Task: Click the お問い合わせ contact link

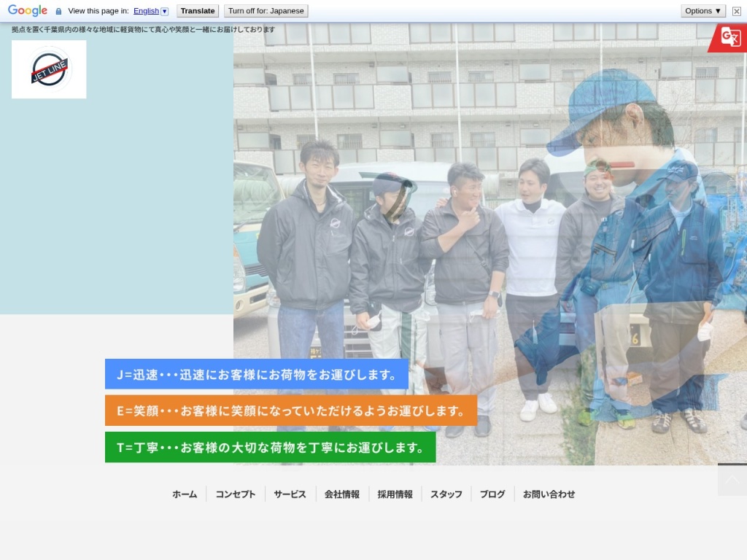Action: tap(549, 494)
